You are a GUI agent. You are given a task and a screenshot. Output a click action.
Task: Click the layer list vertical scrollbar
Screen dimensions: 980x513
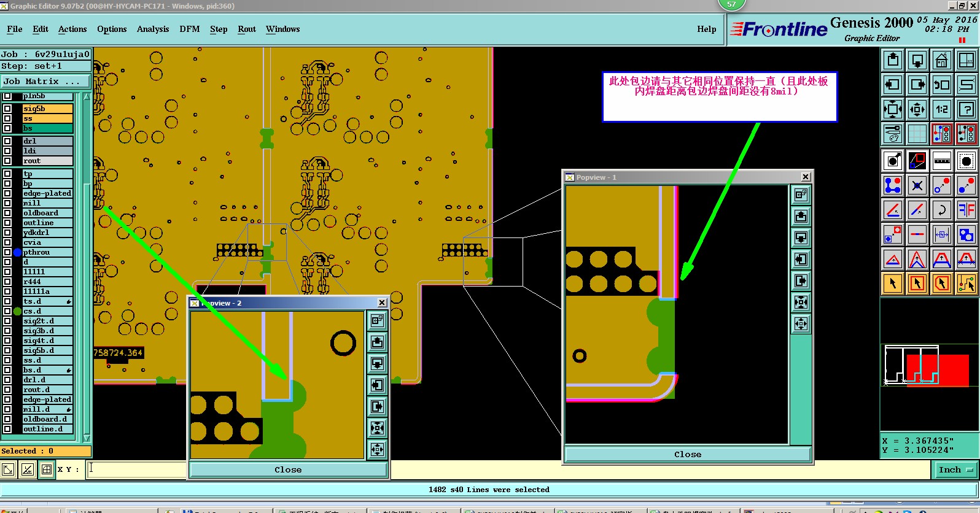(87, 267)
